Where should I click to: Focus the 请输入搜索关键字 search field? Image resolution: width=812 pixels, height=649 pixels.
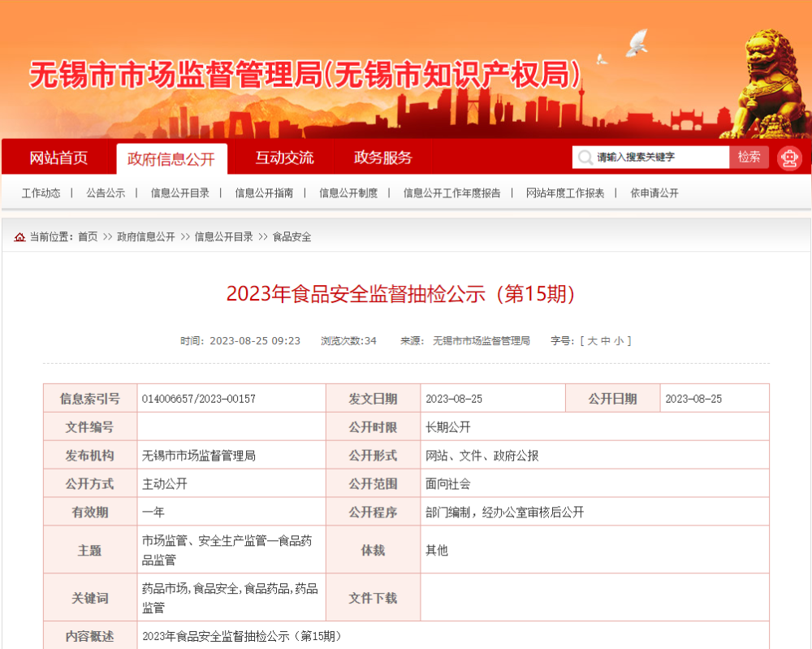point(650,157)
